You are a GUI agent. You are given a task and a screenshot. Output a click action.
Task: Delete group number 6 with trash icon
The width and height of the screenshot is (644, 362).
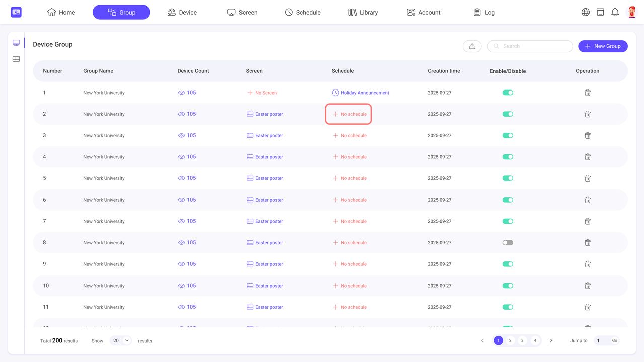click(x=587, y=200)
